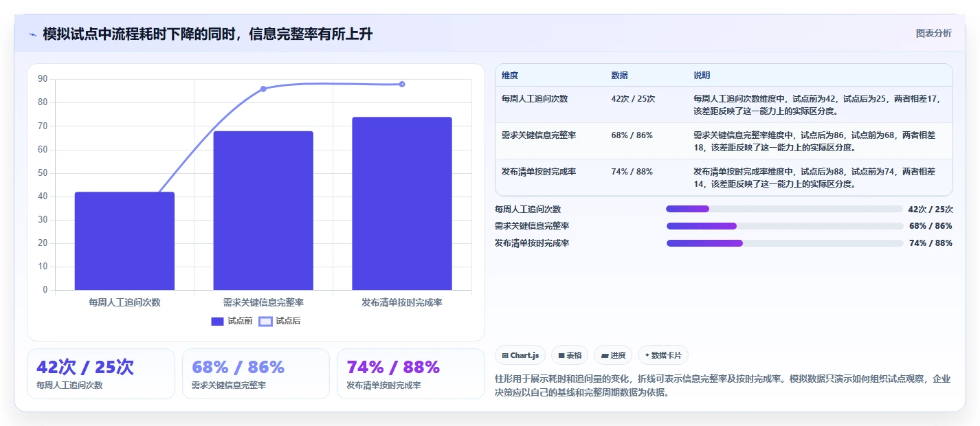Click the description mentioning 两者相差14
The height and width of the screenshot is (426, 980).
tap(814, 178)
